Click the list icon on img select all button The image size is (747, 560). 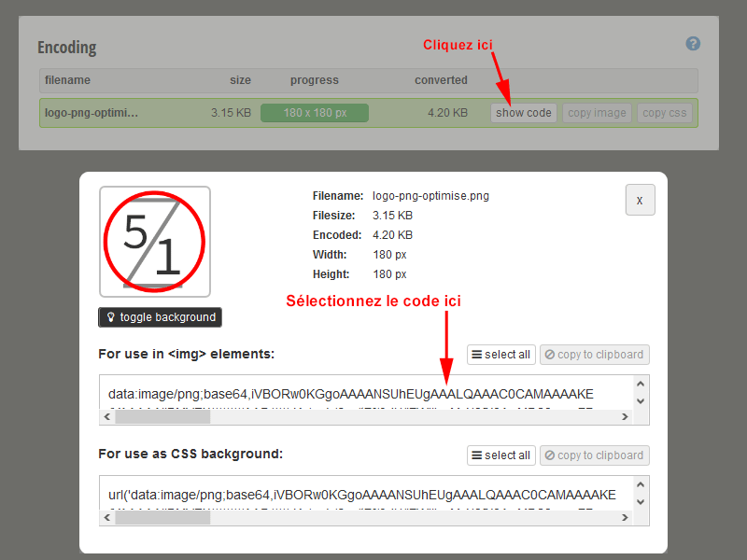pos(477,355)
